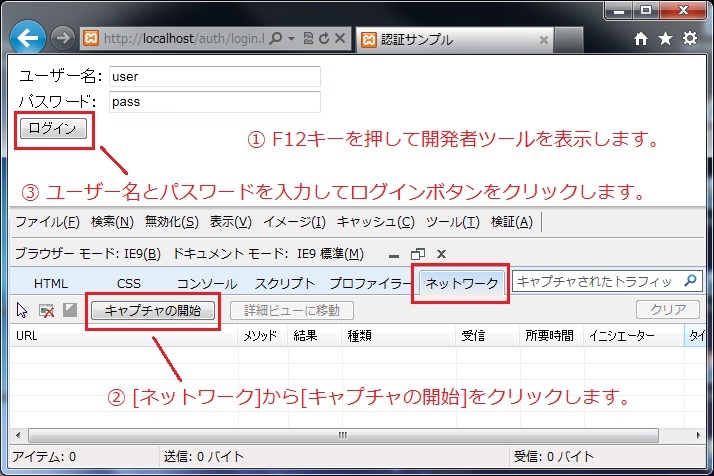Toggle compatibility view icon in address bar
The height and width of the screenshot is (476, 714).
(x=308, y=39)
